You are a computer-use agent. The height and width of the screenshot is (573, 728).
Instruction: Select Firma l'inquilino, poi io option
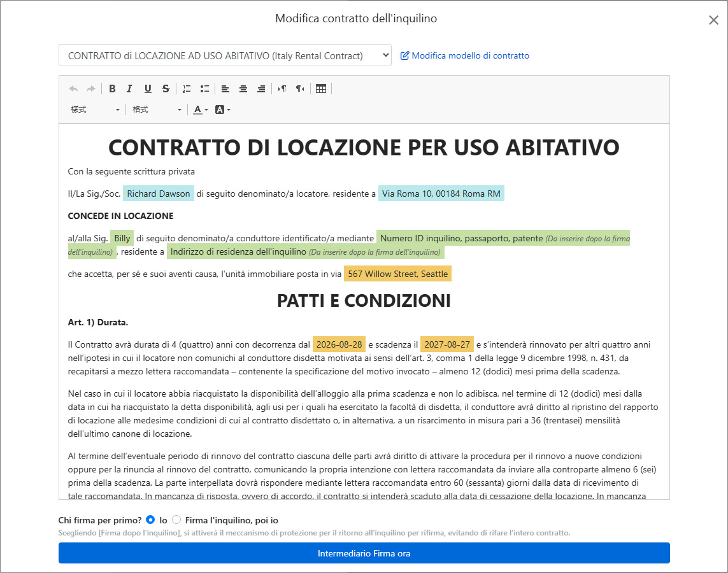click(x=176, y=520)
